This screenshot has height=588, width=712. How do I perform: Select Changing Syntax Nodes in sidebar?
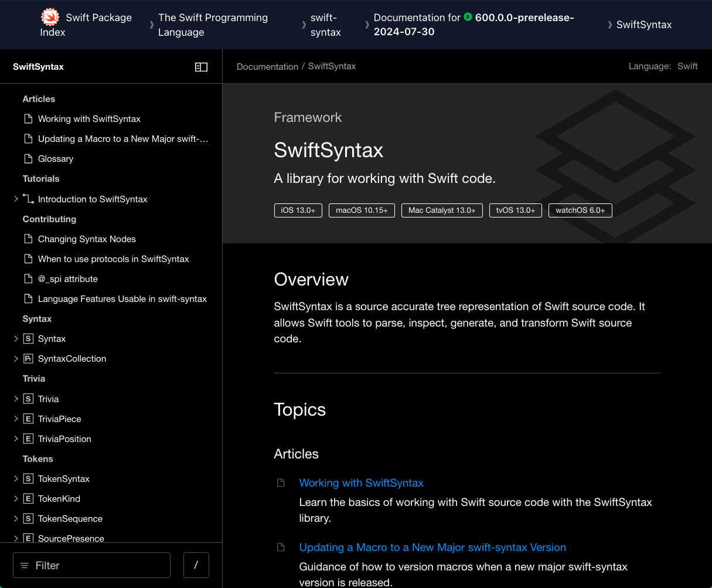tap(87, 239)
